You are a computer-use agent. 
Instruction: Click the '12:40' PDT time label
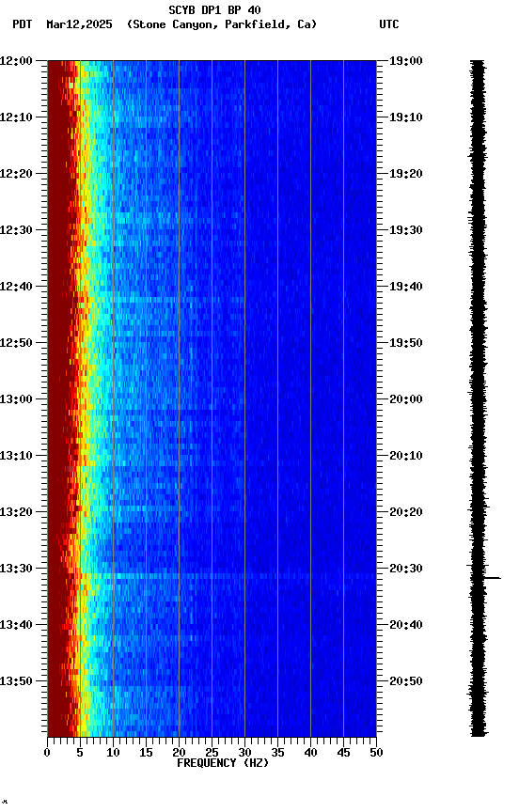16,287
